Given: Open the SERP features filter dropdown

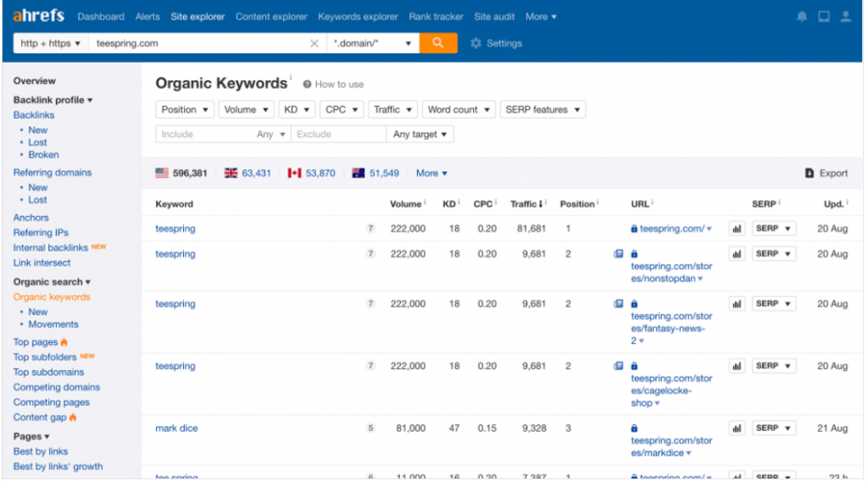Looking at the screenshot, I should (x=542, y=109).
